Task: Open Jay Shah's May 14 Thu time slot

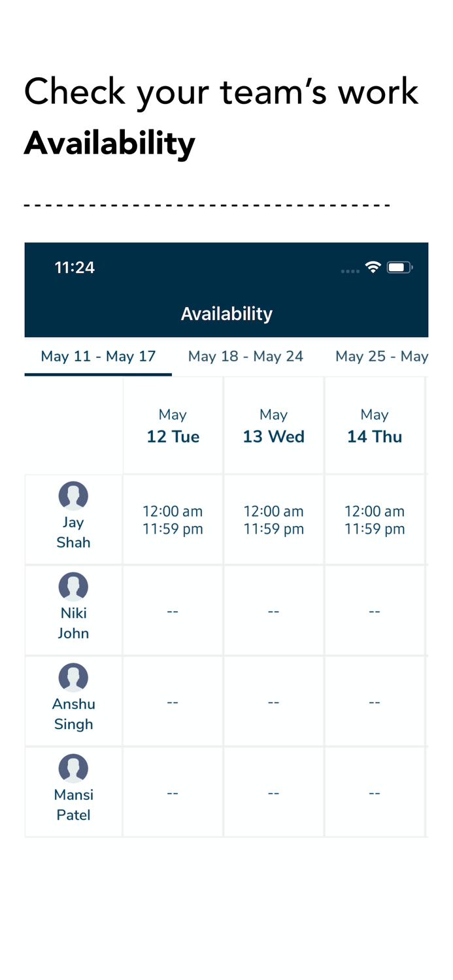Action: point(375,519)
